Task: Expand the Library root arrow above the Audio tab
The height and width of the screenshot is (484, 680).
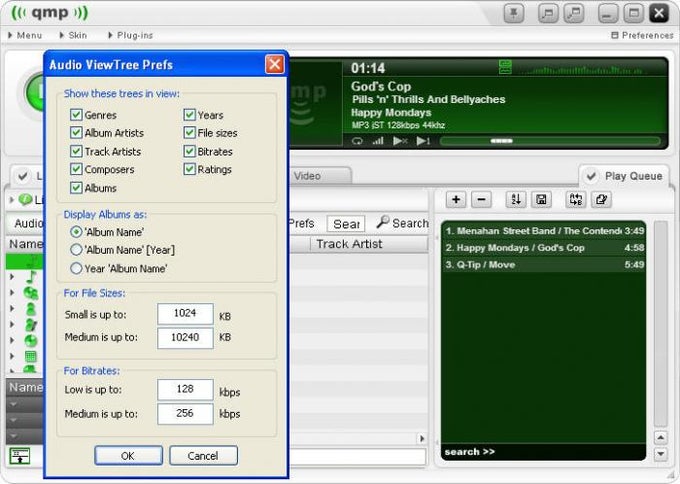Action: [12, 200]
